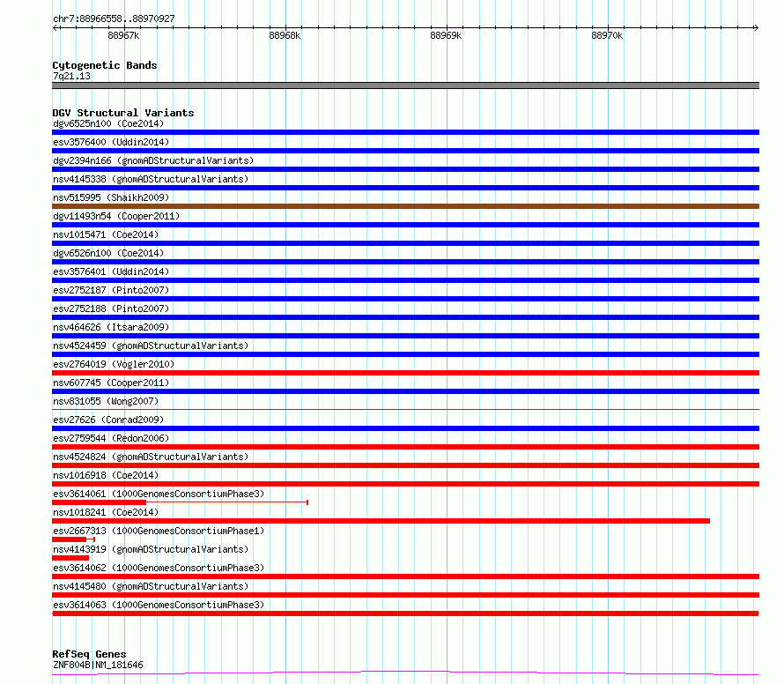Open variant esv2759544 (Redon2006) label

click(111, 438)
